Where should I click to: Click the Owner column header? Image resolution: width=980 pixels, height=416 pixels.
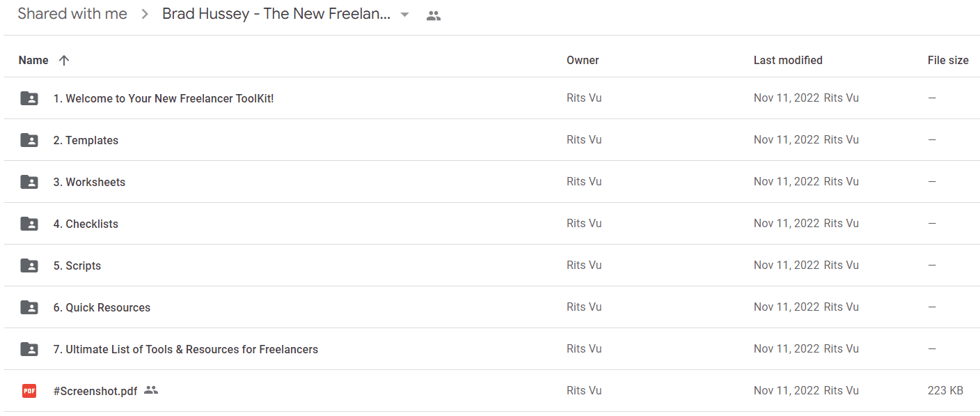pos(583,60)
